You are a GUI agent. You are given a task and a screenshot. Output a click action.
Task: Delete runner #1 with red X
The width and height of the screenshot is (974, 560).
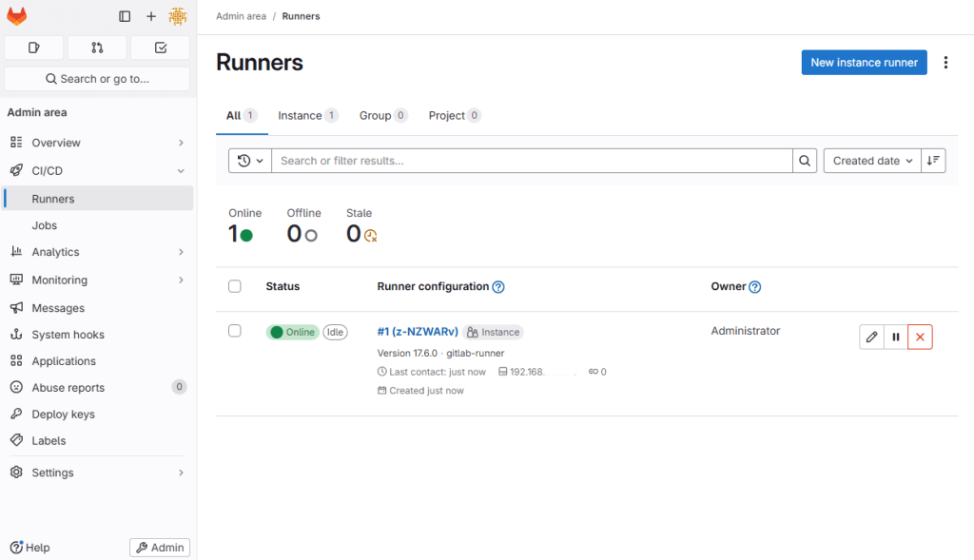coord(920,338)
